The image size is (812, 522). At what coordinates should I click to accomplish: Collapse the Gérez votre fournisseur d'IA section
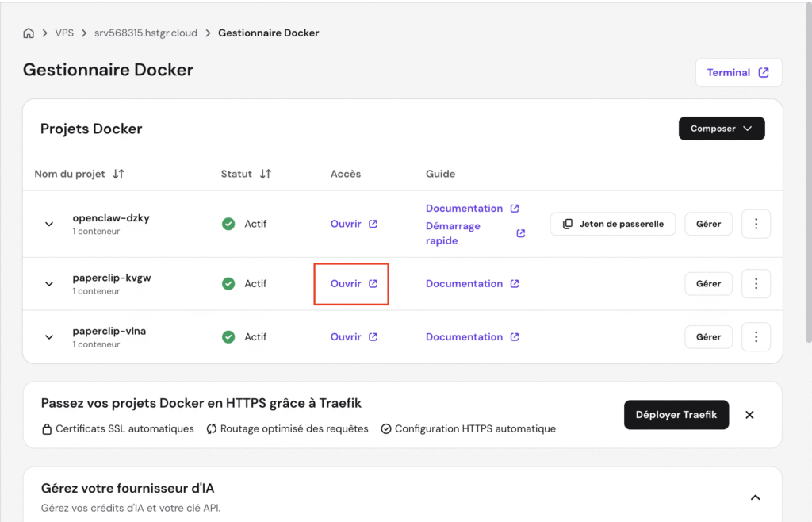(755, 497)
